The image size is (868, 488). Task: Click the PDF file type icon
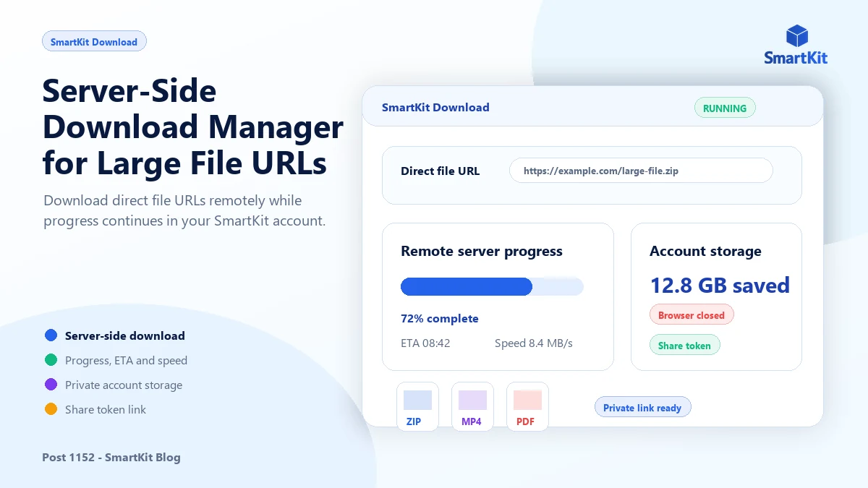(527, 406)
